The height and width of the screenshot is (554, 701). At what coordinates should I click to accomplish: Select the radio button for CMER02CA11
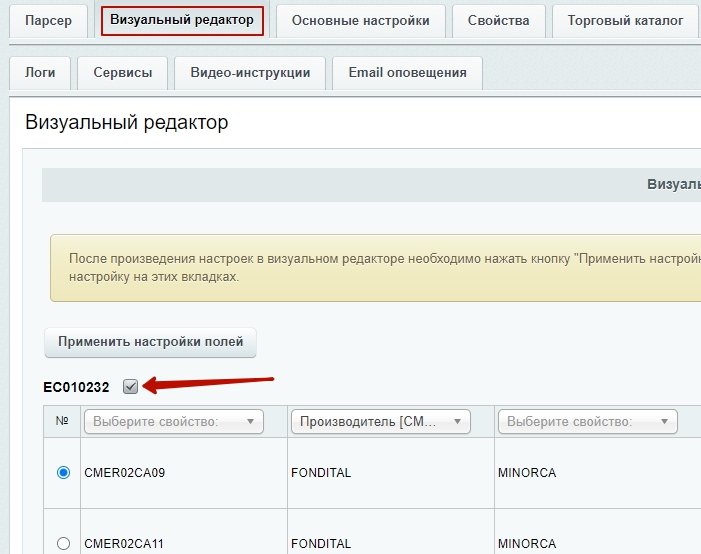point(63,543)
